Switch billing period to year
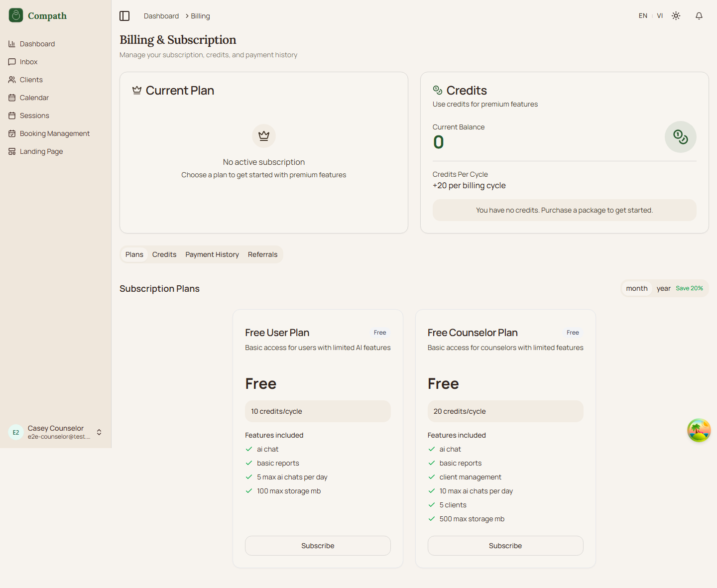This screenshot has width=717, height=588. point(663,288)
